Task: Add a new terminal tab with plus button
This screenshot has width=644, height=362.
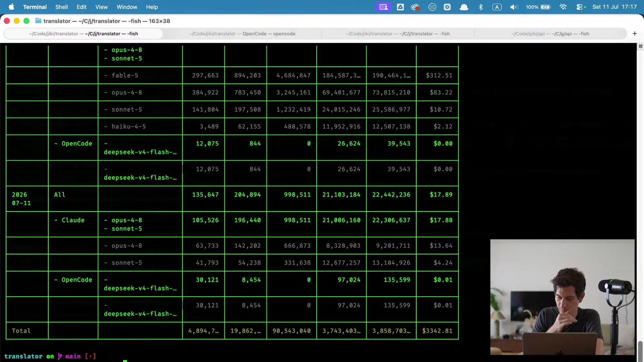Action: [635, 34]
